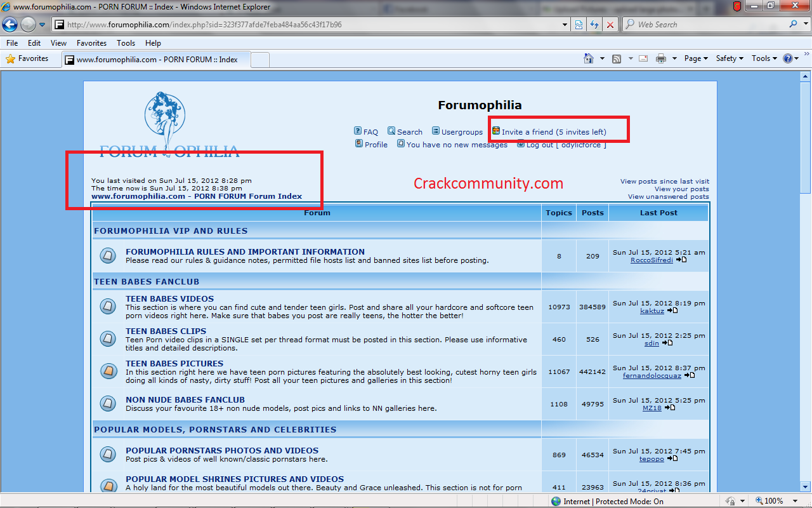Click the FAQ icon in forum navigation
The width and height of the screenshot is (812, 508).
[358, 131]
